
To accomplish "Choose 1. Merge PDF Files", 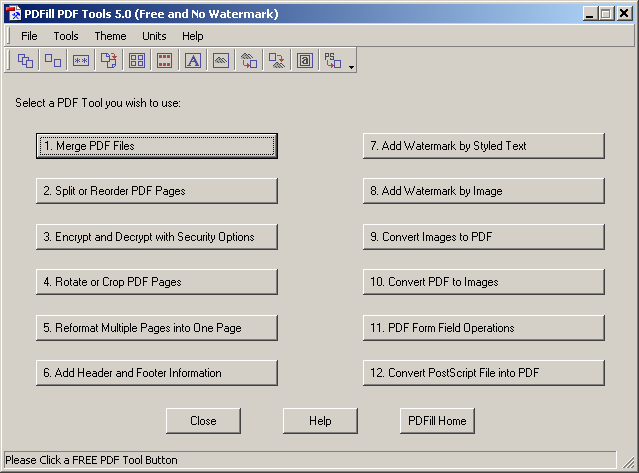I will [157, 146].
